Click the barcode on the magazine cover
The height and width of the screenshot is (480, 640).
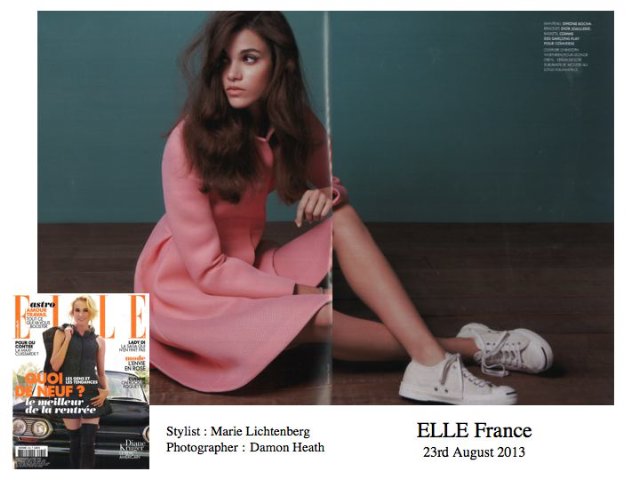(32, 452)
